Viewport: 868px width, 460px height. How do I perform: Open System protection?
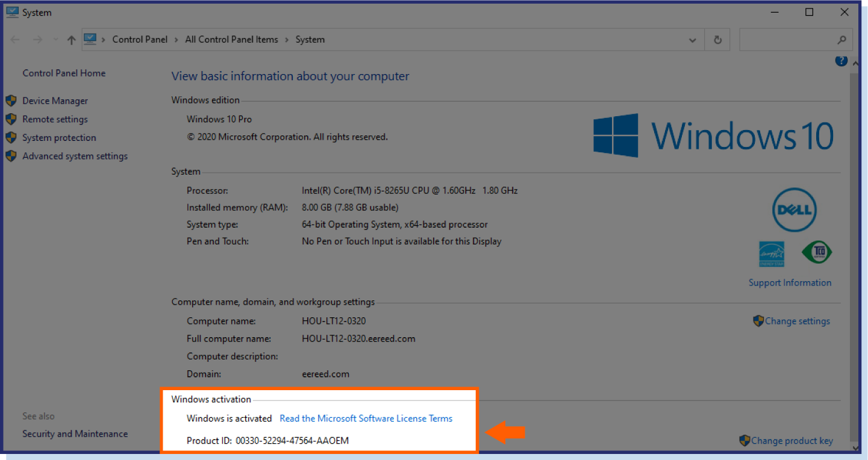click(x=59, y=137)
